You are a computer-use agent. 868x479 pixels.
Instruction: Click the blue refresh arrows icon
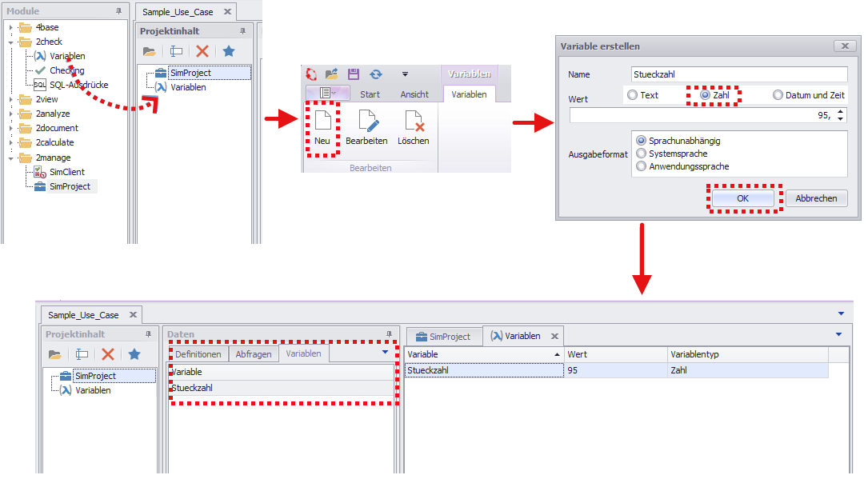pos(375,74)
